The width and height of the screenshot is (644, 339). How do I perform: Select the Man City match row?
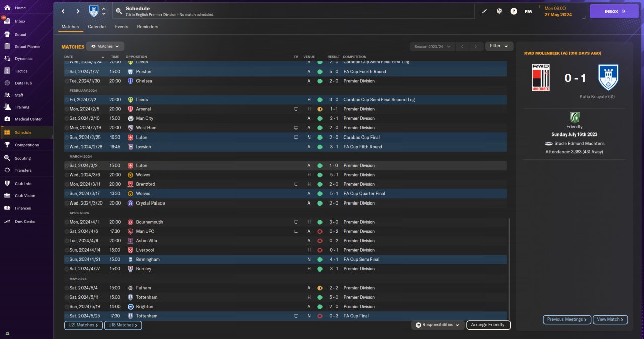click(x=285, y=118)
